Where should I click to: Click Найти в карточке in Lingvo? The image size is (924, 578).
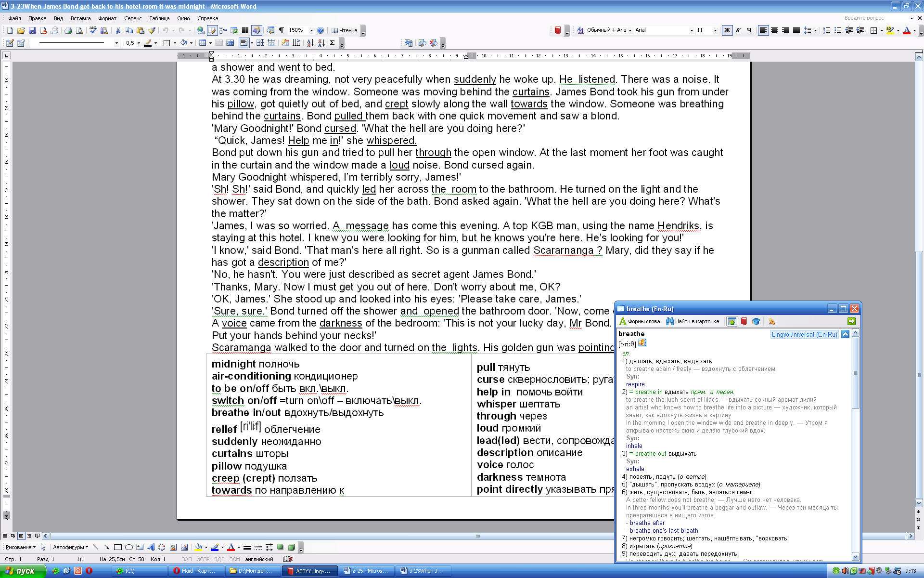point(693,321)
